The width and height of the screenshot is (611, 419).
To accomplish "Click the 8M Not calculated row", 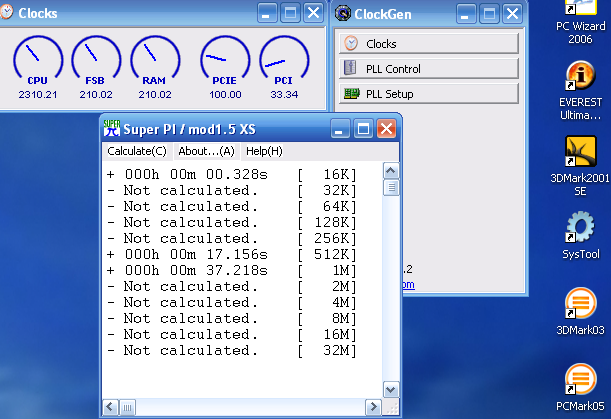I will click(x=231, y=318).
